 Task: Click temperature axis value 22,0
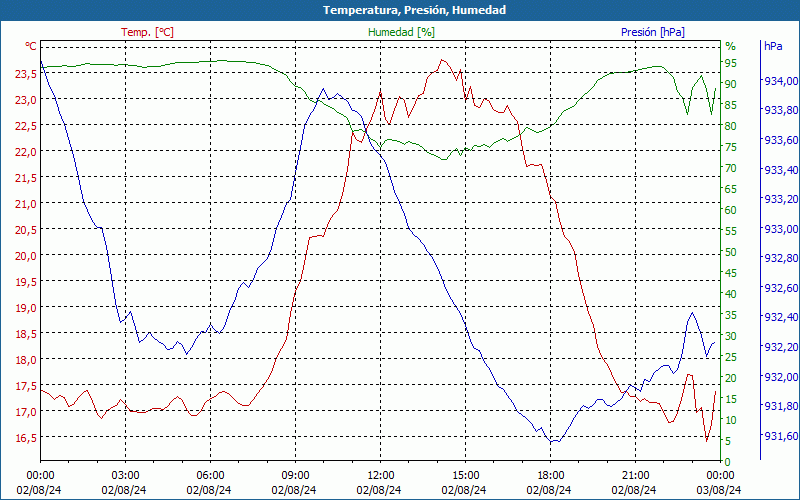pyautogui.click(x=26, y=152)
